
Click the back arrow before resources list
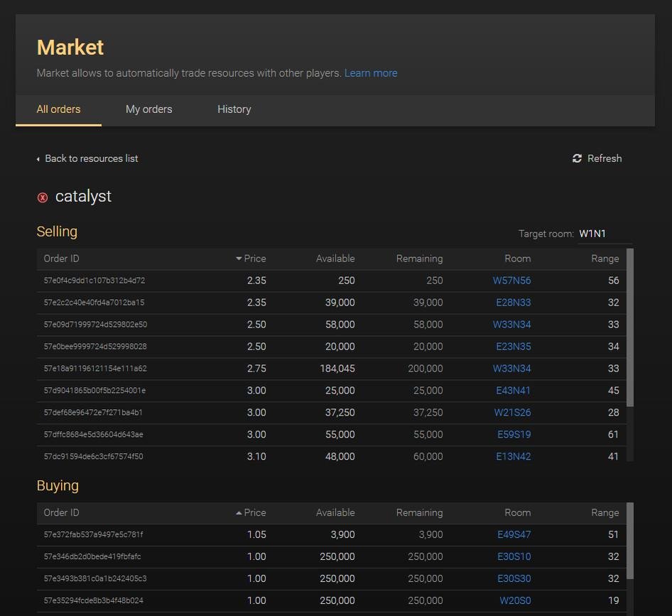point(38,159)
